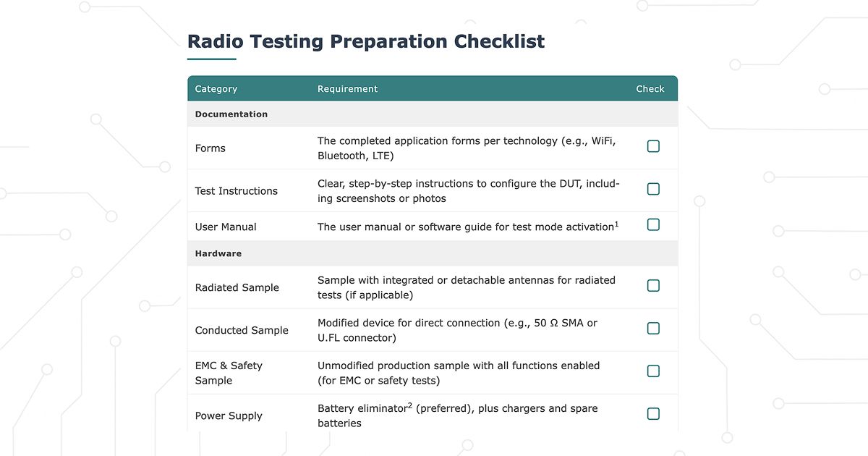
Task: Click the 50 Ω SMA requirement description
Action: click(x=456, y=329)
